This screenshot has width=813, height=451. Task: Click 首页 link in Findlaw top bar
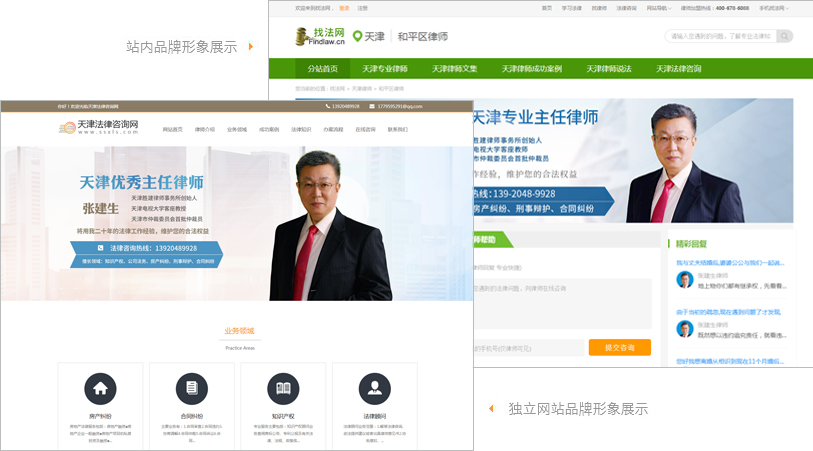tap(547, 8)
